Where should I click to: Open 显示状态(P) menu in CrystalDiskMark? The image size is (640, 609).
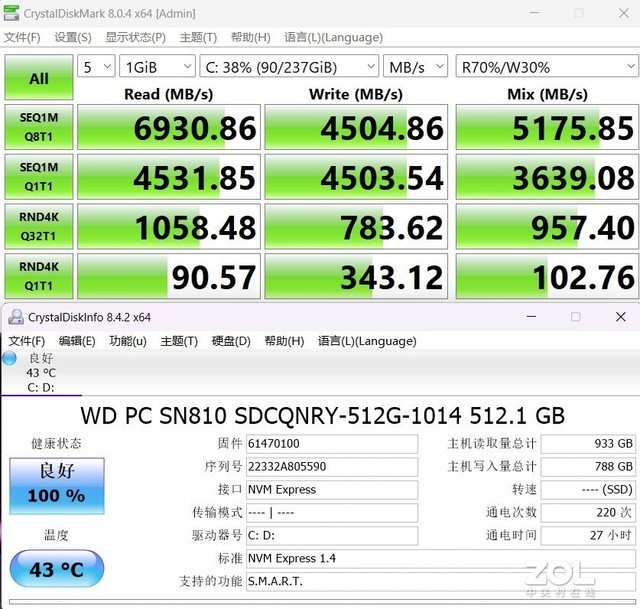[x=136, y=38]
